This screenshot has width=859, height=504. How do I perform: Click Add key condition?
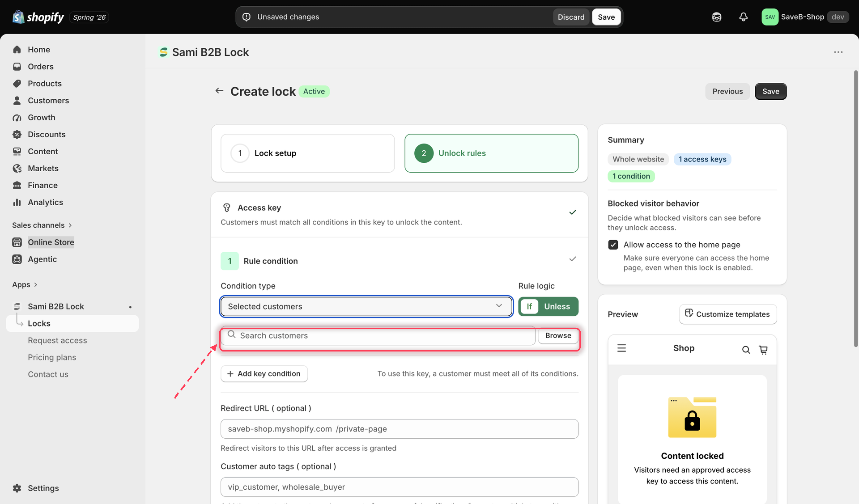[x=264, y=374]
